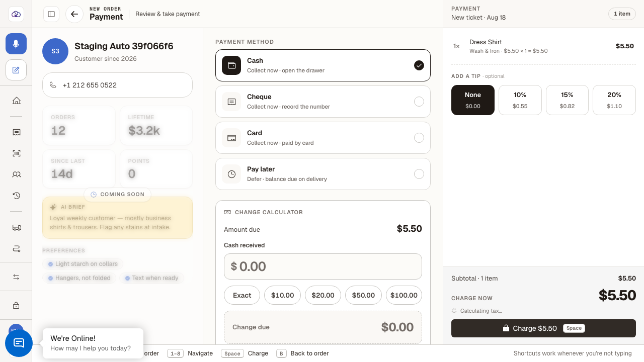Click the Exact cash amount button
Viewport: 644px width, 362px height.
pos(242,295)
